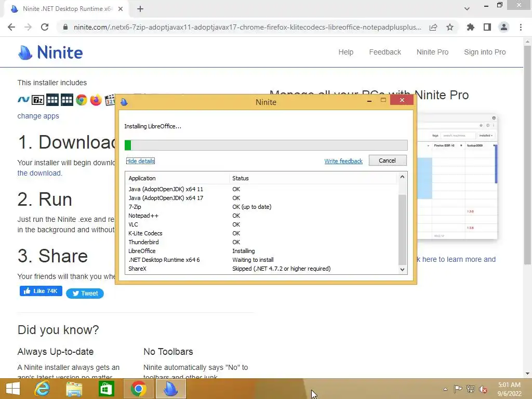Show hidden tray icons arrow
The image size is (532, 399).
[445, 389]
